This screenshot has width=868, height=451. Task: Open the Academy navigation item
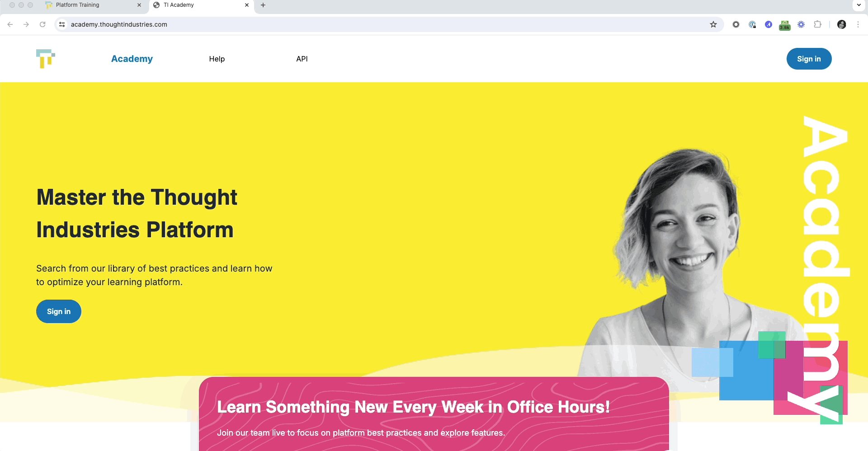pos(132,59)
